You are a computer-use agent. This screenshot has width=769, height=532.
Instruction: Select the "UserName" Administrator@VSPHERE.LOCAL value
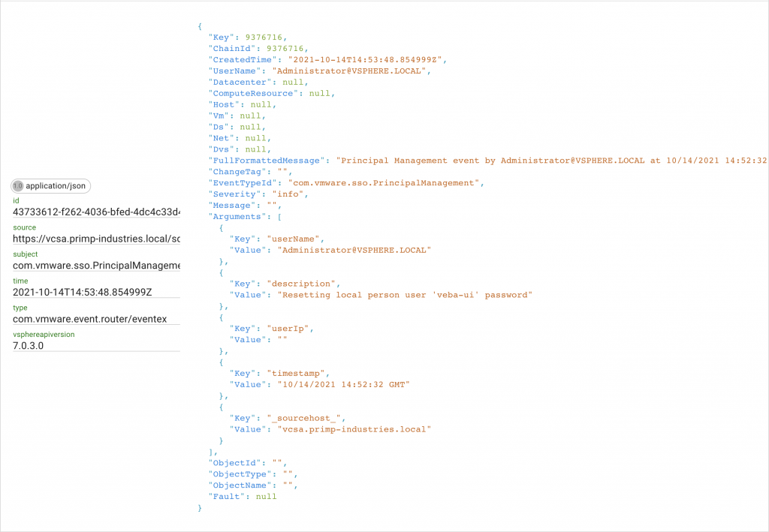pos(350,71)
